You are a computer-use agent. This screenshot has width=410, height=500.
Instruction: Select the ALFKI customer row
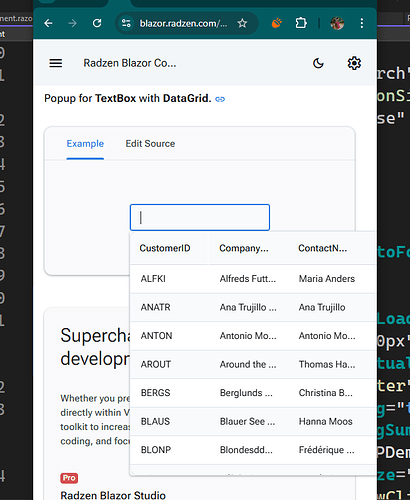tap(253, 279)
